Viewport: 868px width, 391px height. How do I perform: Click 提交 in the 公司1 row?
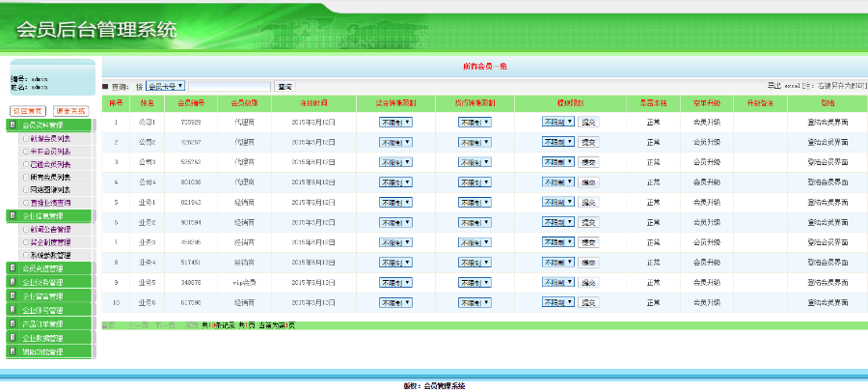pyautogui.click(x=588, y=123)
